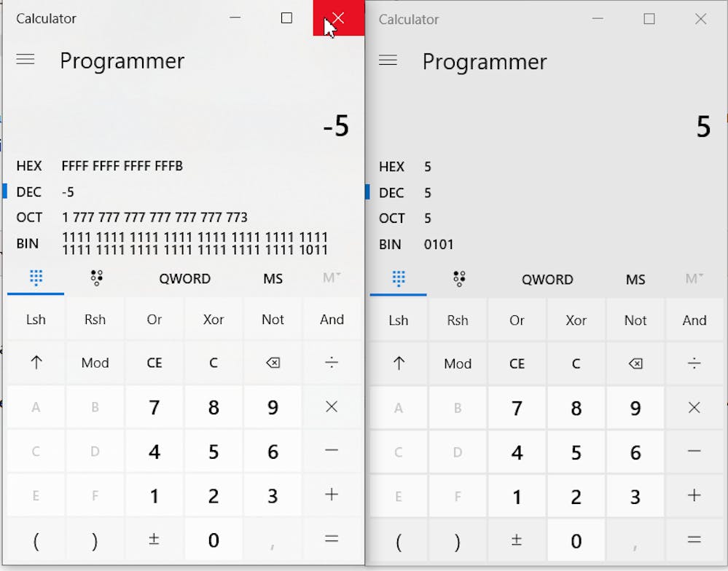The height and width of the screenshot is (571, 728).
Task: Close the left Calculator window
Action: tap(338, 18)
